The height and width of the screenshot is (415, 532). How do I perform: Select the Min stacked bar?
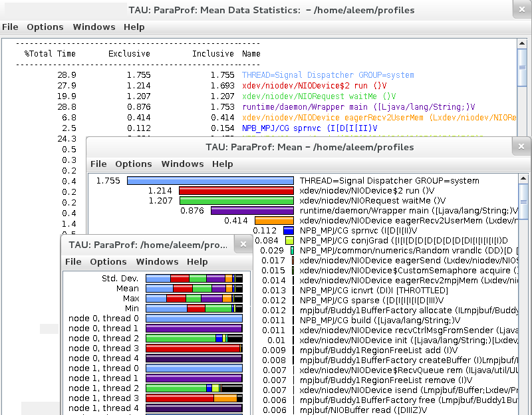point(194,309)
